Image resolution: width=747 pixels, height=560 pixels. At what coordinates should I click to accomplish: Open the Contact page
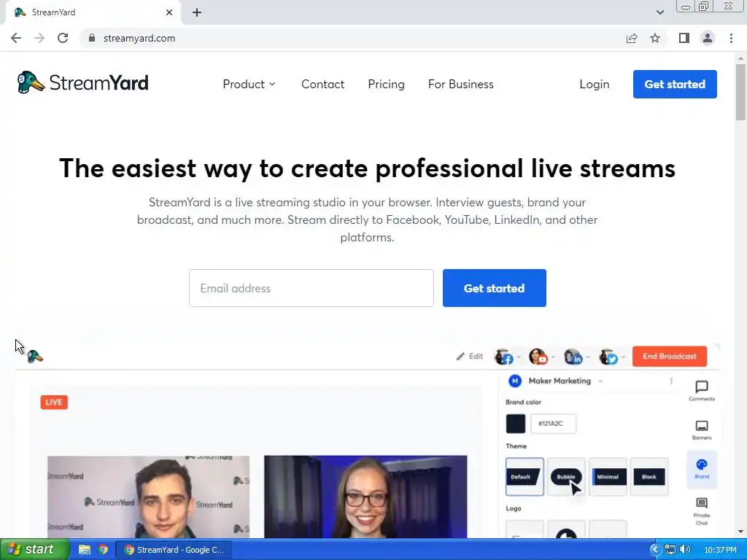pyautogui.click(x=322, y=85)
